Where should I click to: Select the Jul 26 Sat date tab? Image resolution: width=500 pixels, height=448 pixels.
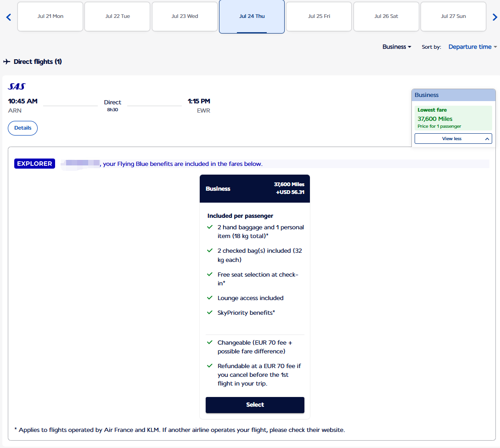[x=386, y=16]
